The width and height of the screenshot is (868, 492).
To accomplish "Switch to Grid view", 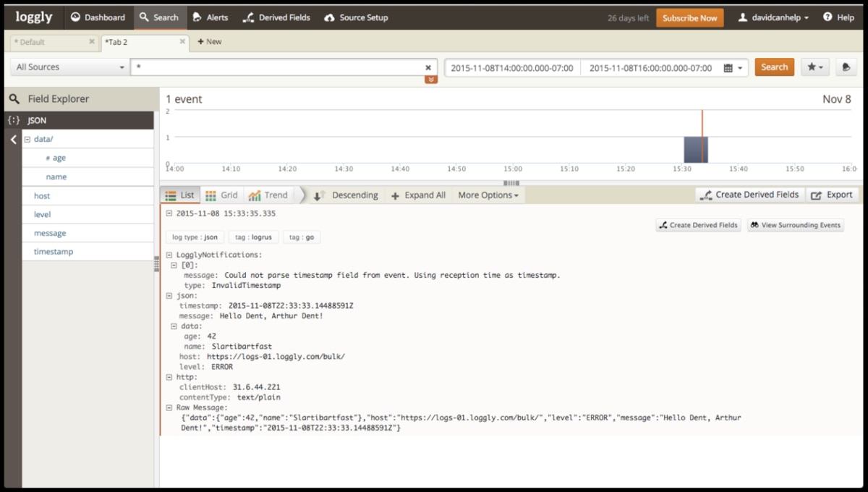I will [221, 195].
